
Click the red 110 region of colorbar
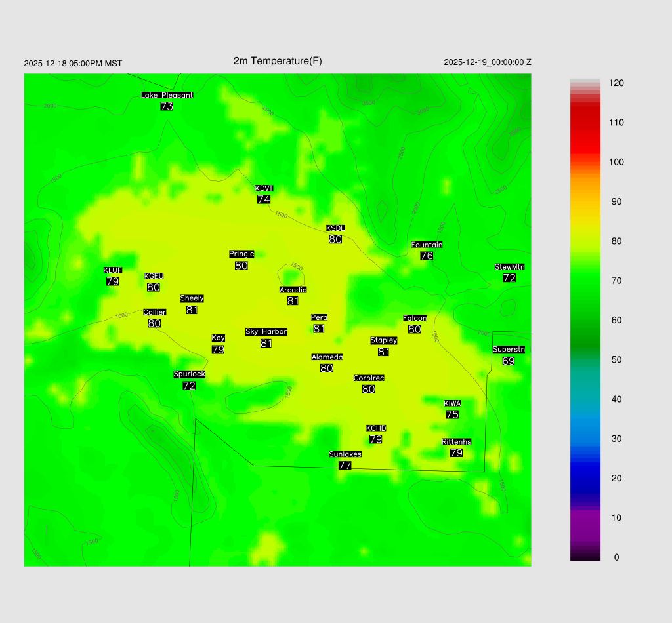pyautogui.click(x=585, y=123)
